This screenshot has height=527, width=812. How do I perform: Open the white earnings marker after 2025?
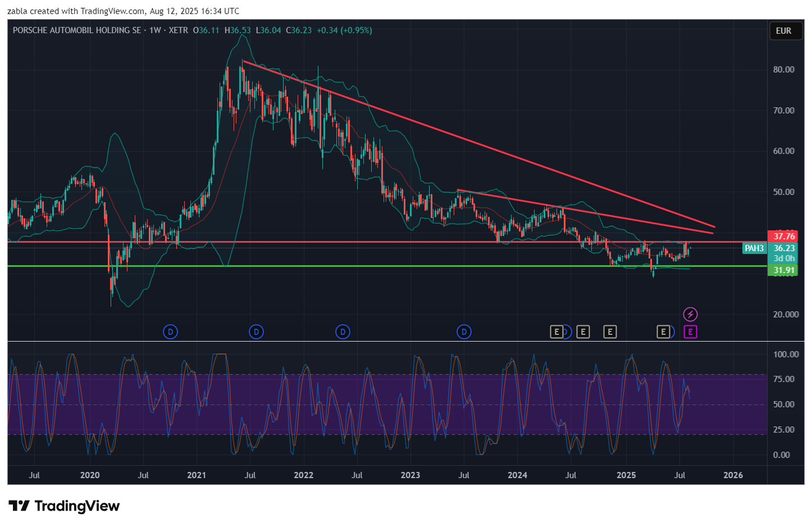click(x=663, y=332)
